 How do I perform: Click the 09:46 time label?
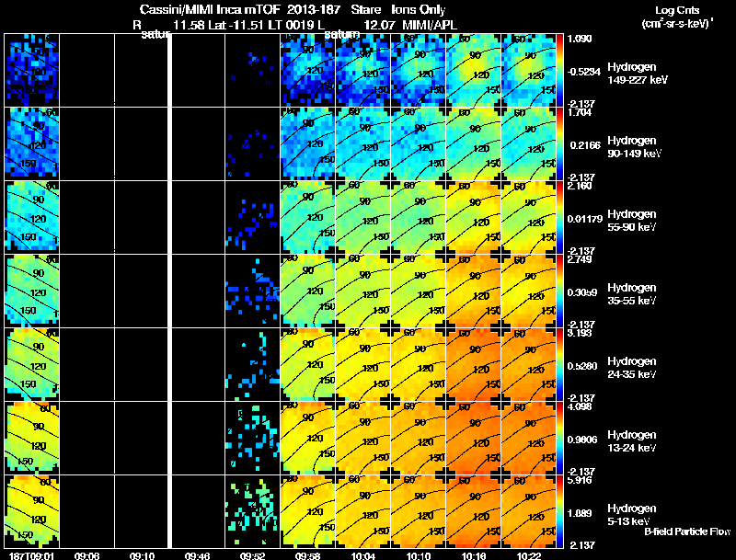click(x=197, y=555)
